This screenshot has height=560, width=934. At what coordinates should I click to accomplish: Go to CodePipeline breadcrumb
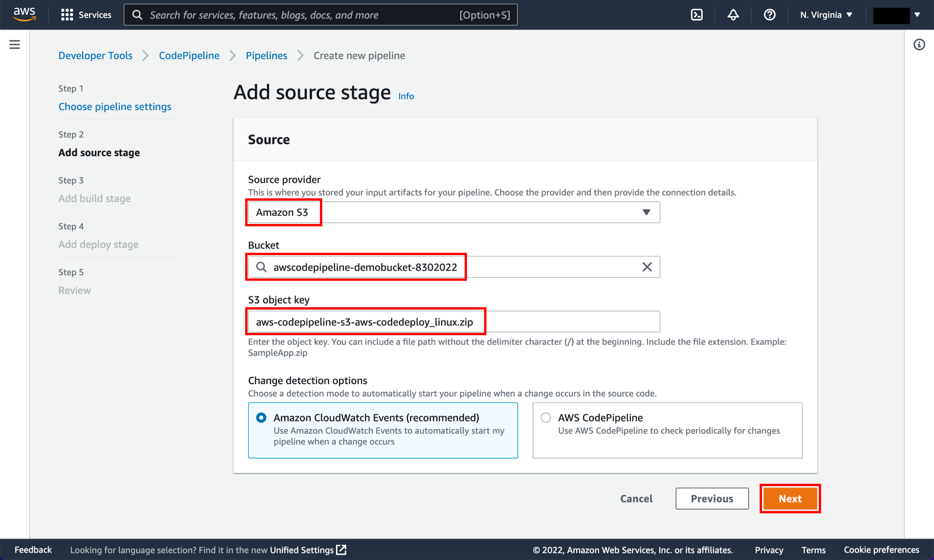pyautogui.click(x=189, y=56)
